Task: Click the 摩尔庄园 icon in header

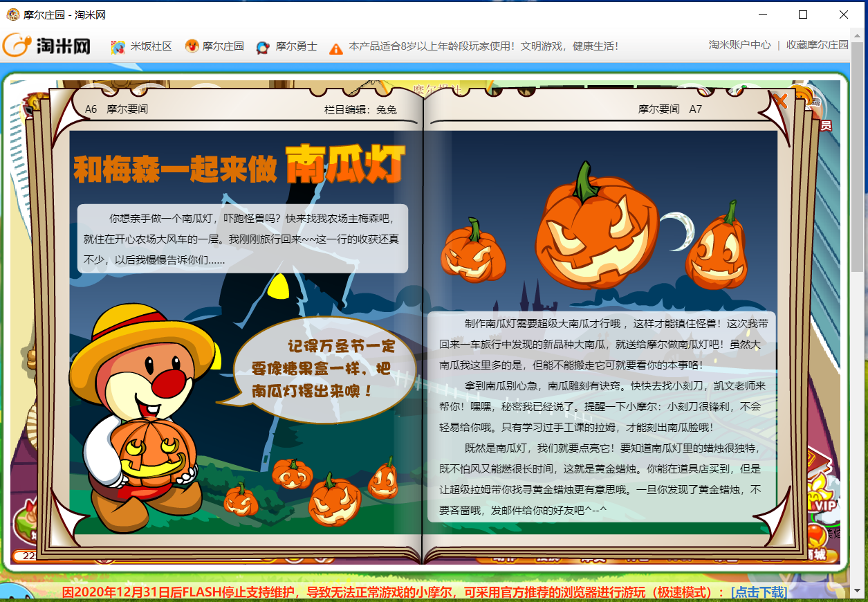Action: pos(192,46)
